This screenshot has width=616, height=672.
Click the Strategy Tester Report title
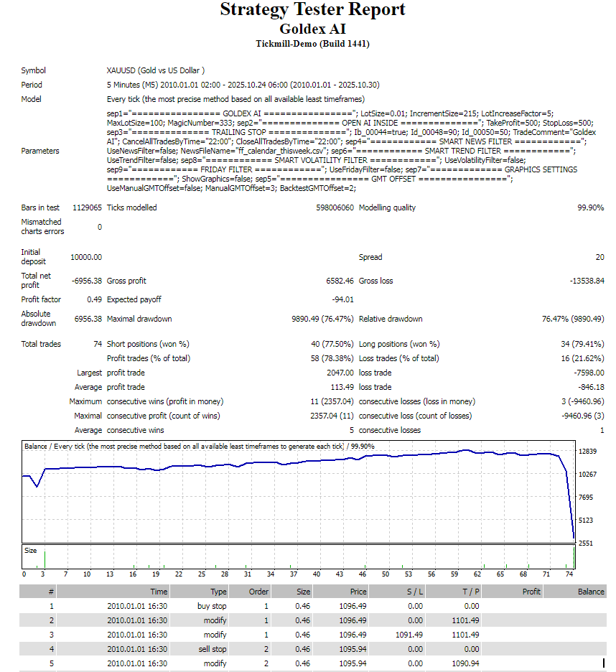312,10
